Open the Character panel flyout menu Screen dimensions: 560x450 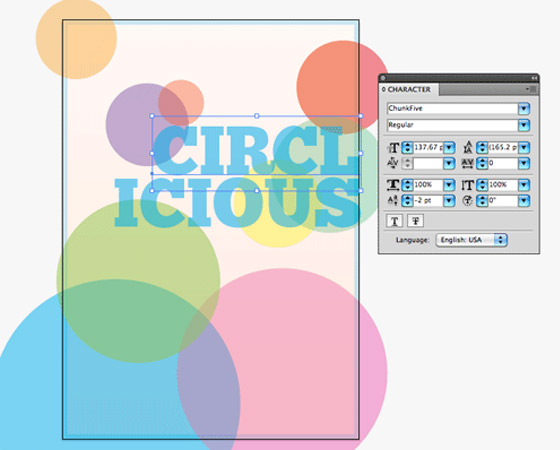click(x=531, y=89)
